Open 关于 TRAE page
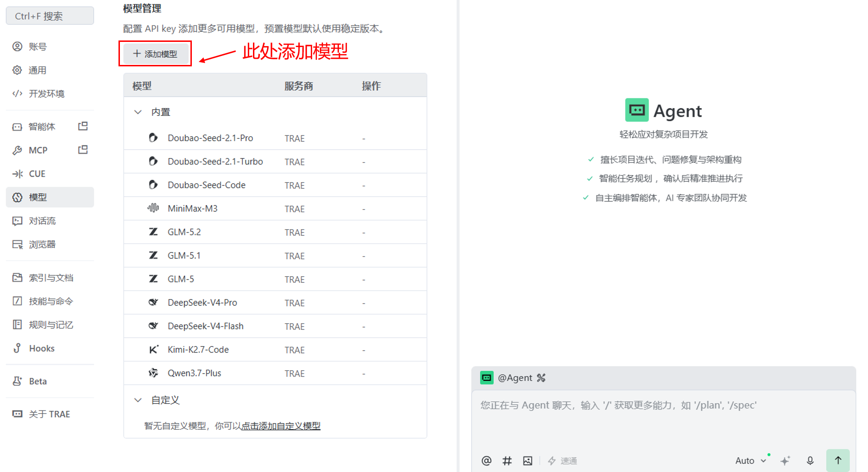This screenshot has height=472, width=868. click(50, 414)
